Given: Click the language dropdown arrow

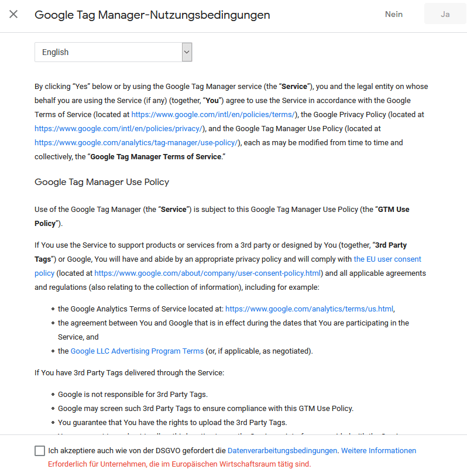Looking at the screenshot, I should point(187,52).
